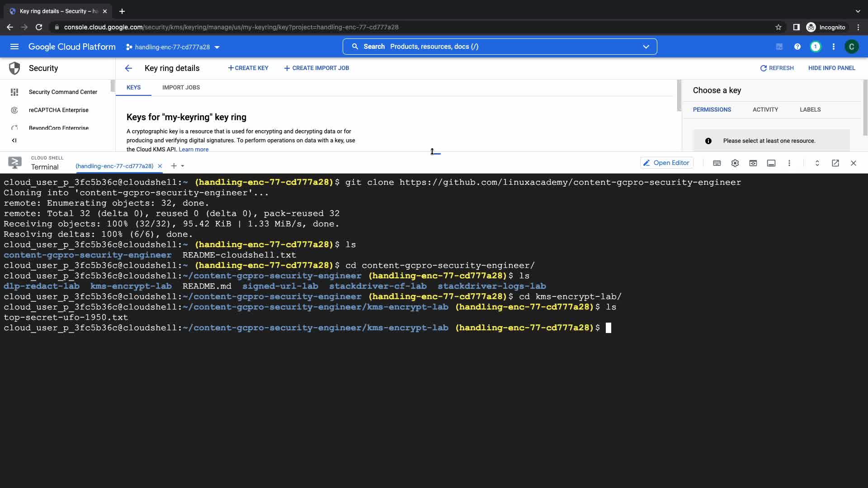868x488 pixels.
Task: Click the Create Key button
Action: pos(248,68)
